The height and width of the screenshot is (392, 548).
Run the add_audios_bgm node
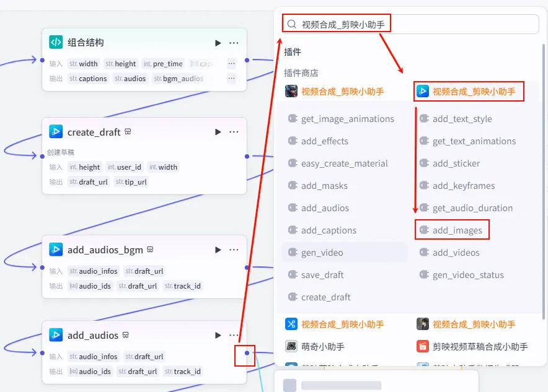(218, 250)
